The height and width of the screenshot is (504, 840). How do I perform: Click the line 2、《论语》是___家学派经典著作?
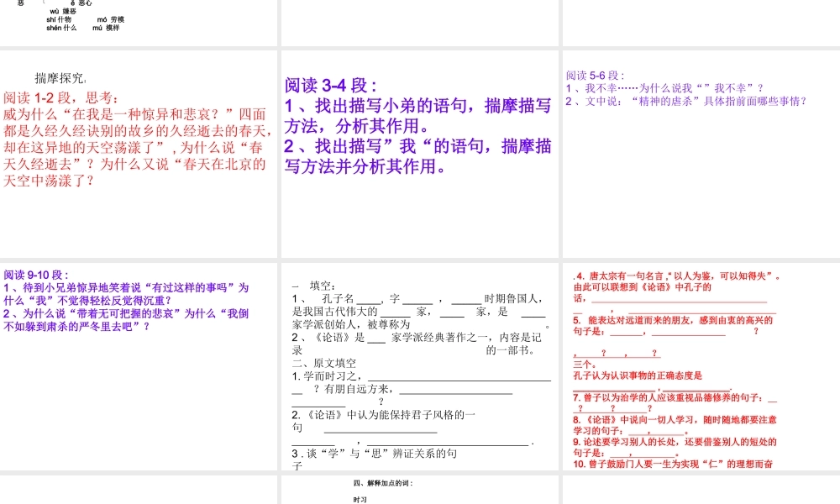[417, 338]
